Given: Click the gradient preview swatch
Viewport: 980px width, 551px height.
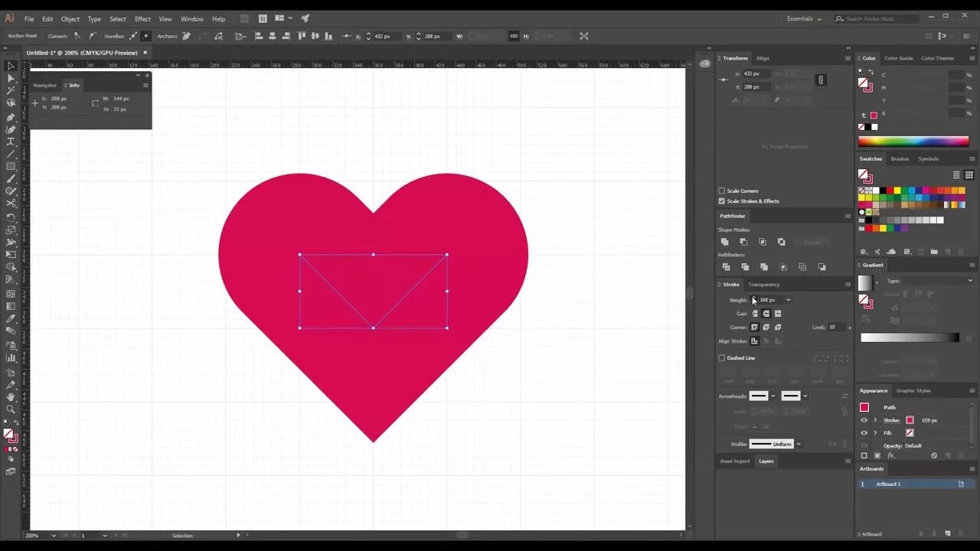Looking at the screenshot, I should (x=865, y=282).
